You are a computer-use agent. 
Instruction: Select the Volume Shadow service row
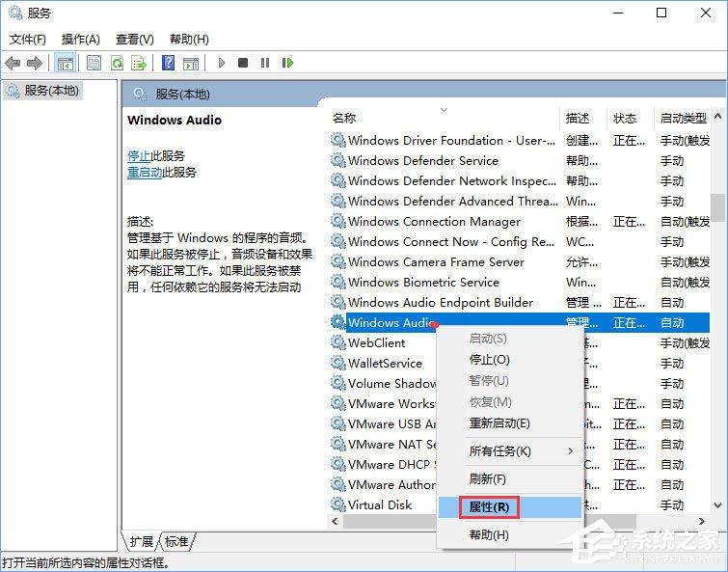click(383, 384)
